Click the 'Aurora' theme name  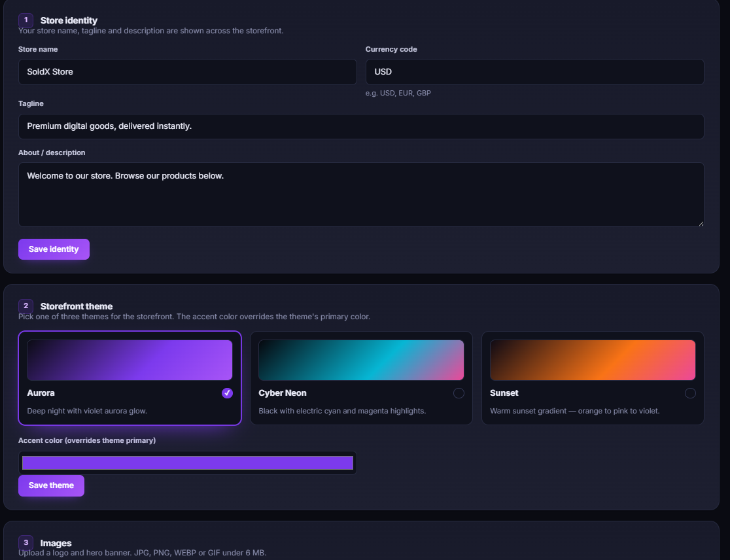41,393
